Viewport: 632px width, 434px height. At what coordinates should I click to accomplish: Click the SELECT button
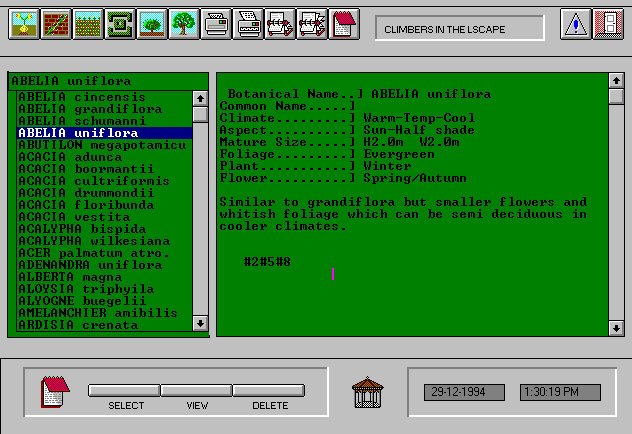click(125, 390)
